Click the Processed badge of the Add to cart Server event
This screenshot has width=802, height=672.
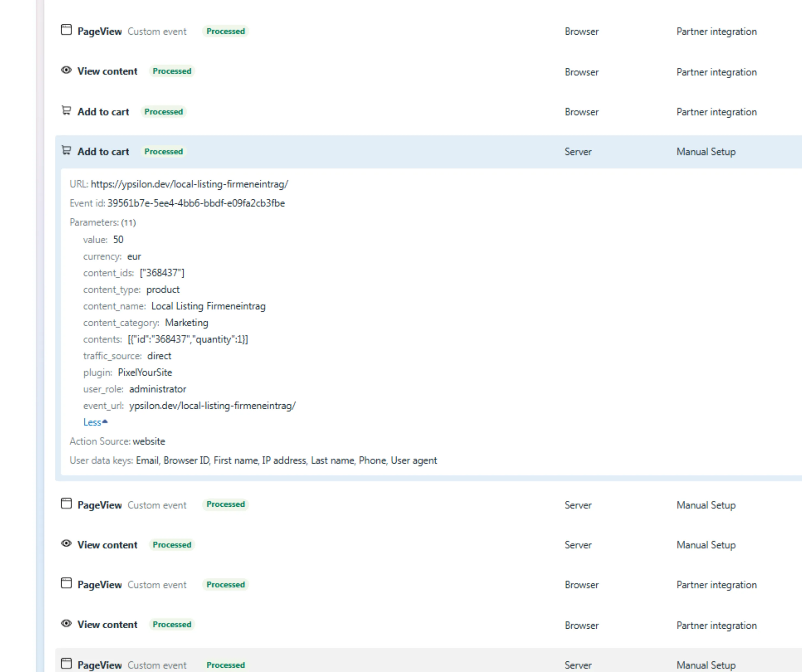164,152
